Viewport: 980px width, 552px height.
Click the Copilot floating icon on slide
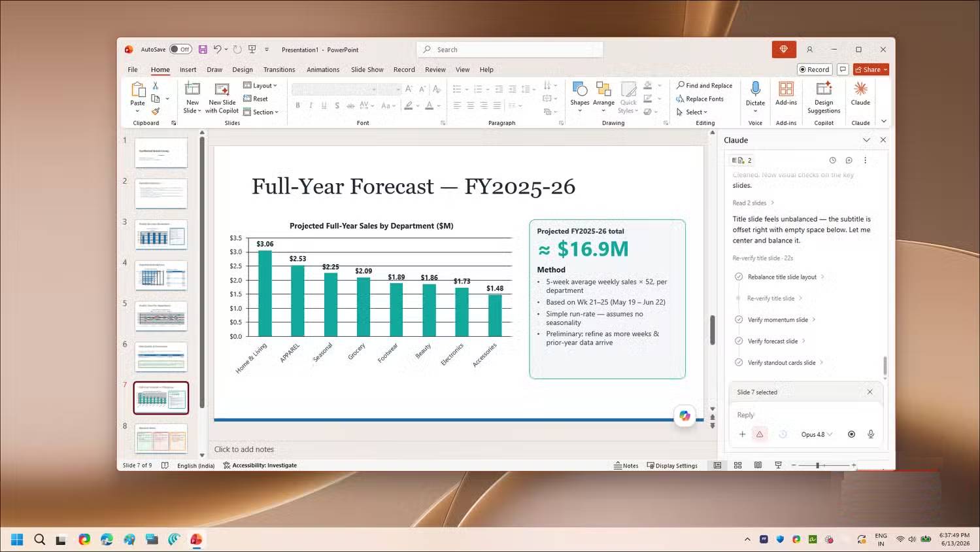(684, 415)
